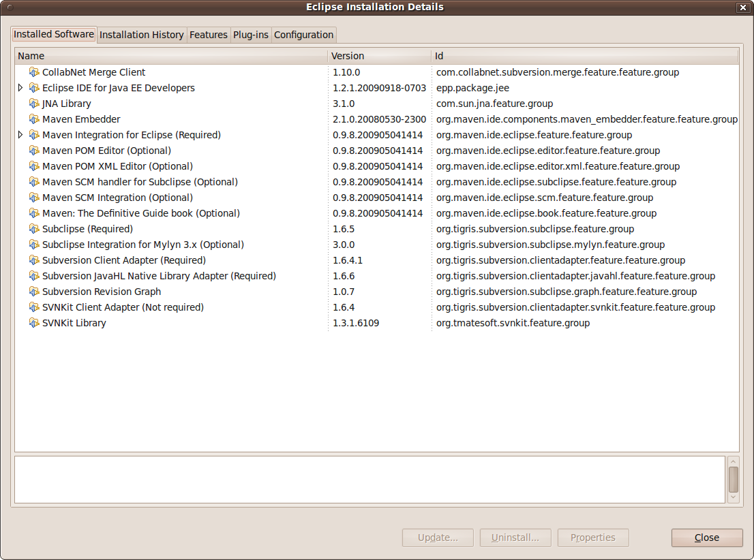
Task: Select 'Maven: The Definitive Guide book (Optional)'
Action: (141, 213)
